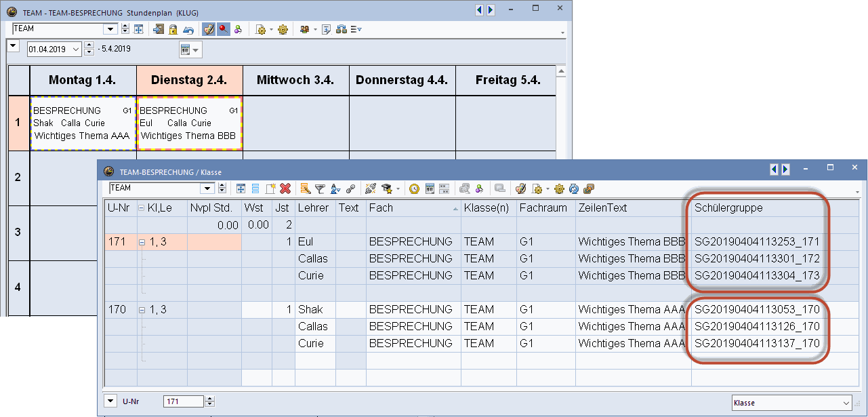Screen dimensions: 868x417
Task: Step the U-Nr spinner beside 171
Action: [x=209, y=402]
